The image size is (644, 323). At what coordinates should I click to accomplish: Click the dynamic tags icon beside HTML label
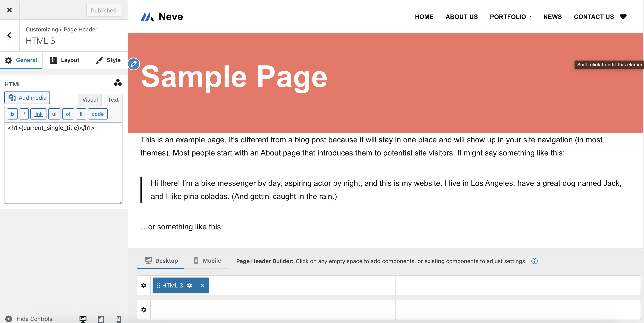click(x=118, y=82)
